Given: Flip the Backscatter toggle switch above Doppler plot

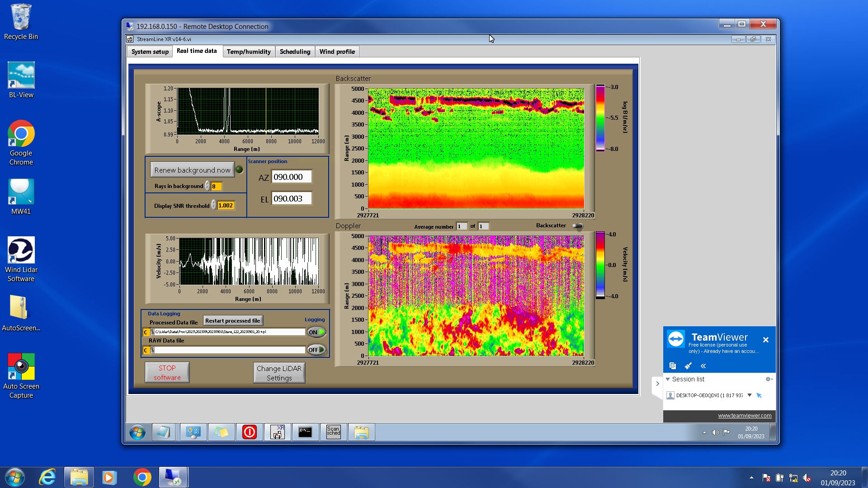Looking at the screenshot, I should [x=577, y=226].
